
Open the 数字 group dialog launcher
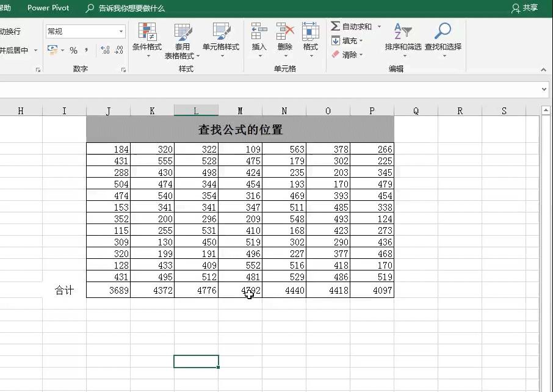(124, 69)
